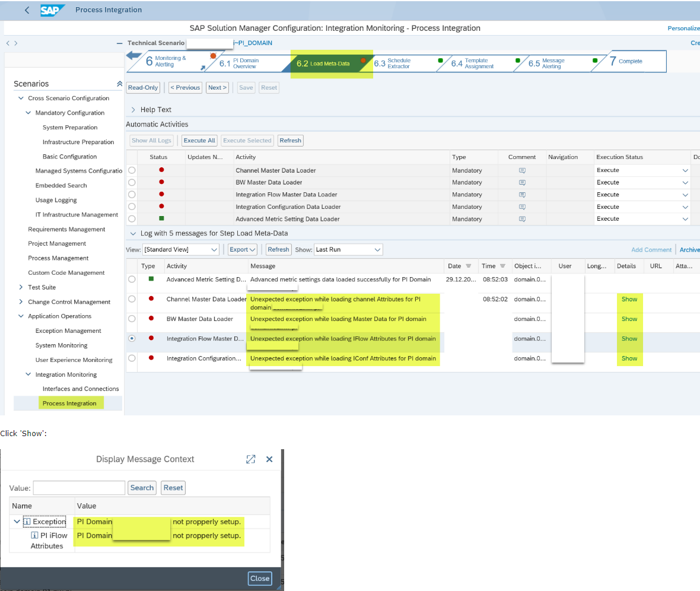The image size is (700, 591).
Task: Click the Next > button
Action: point(217,88)
